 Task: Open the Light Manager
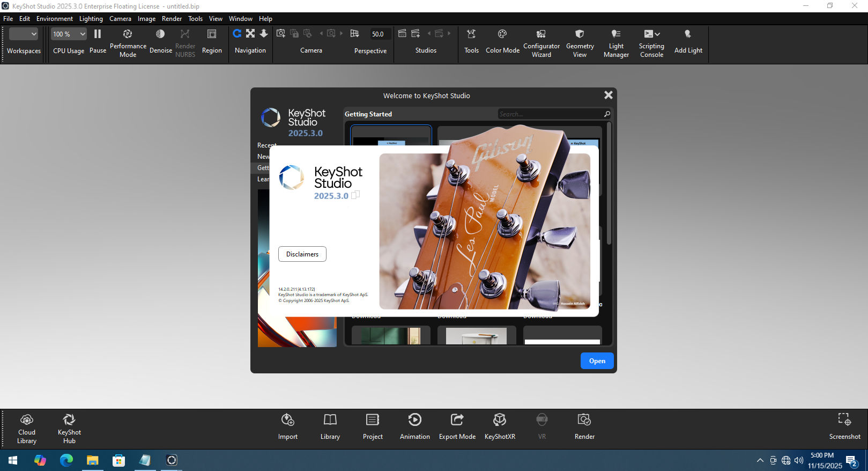pos(616,43)
